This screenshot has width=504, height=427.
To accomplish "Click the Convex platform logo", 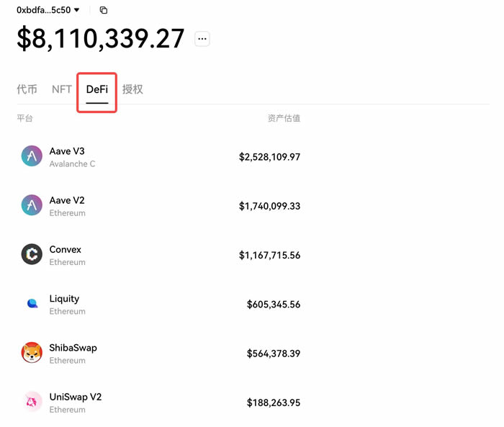I will coord(32,254).
